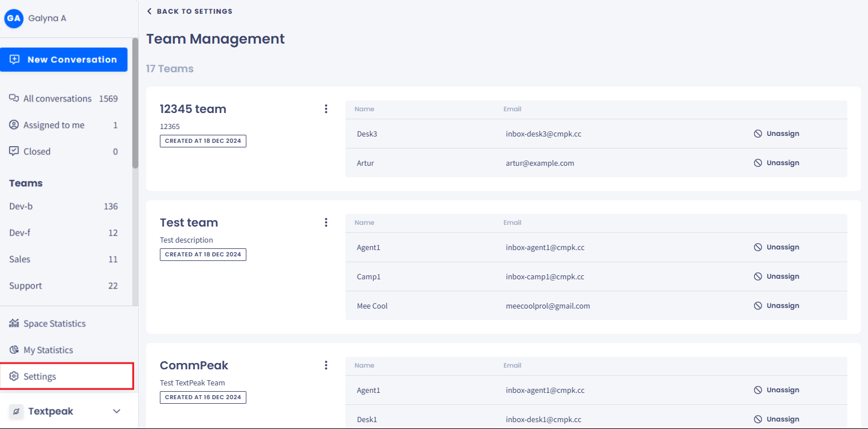Click the Assigned to me person icon
Screen dimensions: 868x429
point(14,125)
